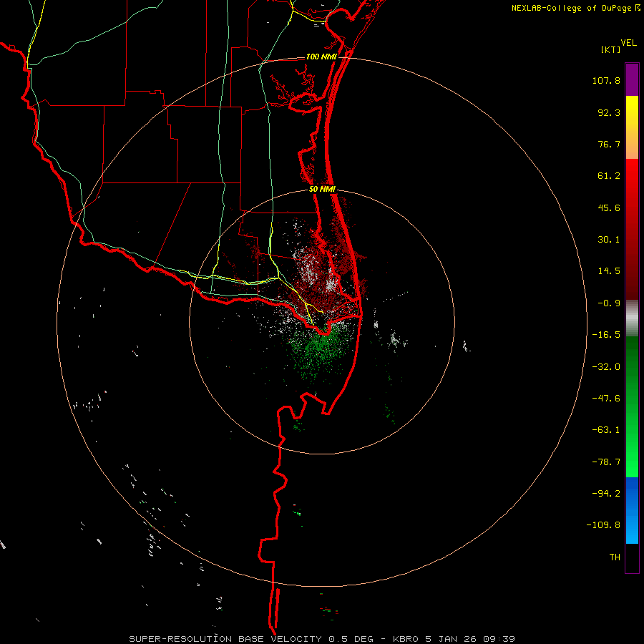The image size is (644, 644).
Task: Click the [KT] units label
Action: click(x=610, y=49)
